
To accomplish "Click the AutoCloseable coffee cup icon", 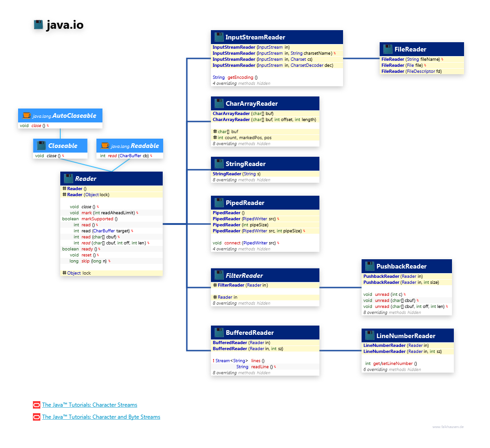I will [x=26, y=115].
